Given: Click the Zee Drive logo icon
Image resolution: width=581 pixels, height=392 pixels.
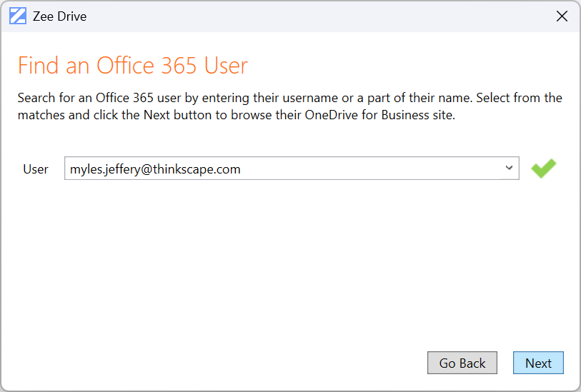Looking at the screenshot, I should pos(18,16).
